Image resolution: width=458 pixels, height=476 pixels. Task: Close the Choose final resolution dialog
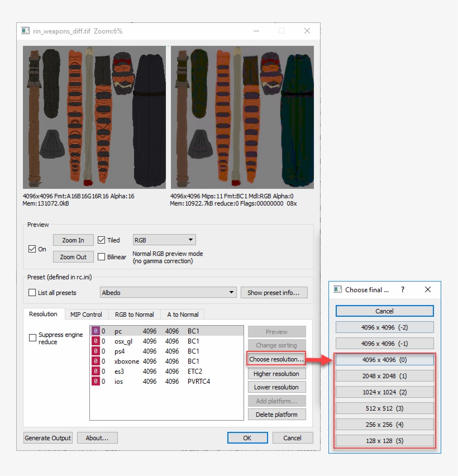click(428, 289)
